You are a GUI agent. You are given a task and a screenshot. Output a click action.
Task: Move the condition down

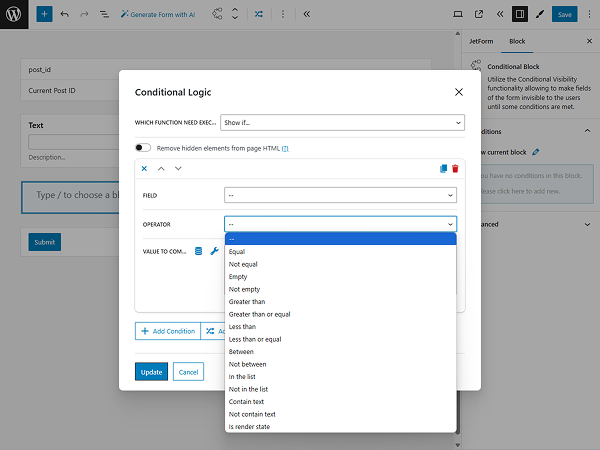click(x=178, y=168)
